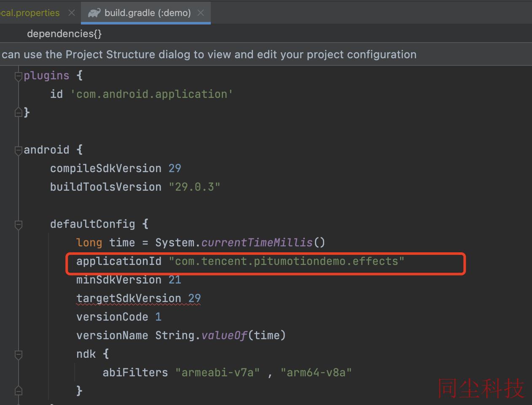Screen dimensions: 532x405
Task: Click the dependencies{} breadcrumb
Action: coord(64,34)
